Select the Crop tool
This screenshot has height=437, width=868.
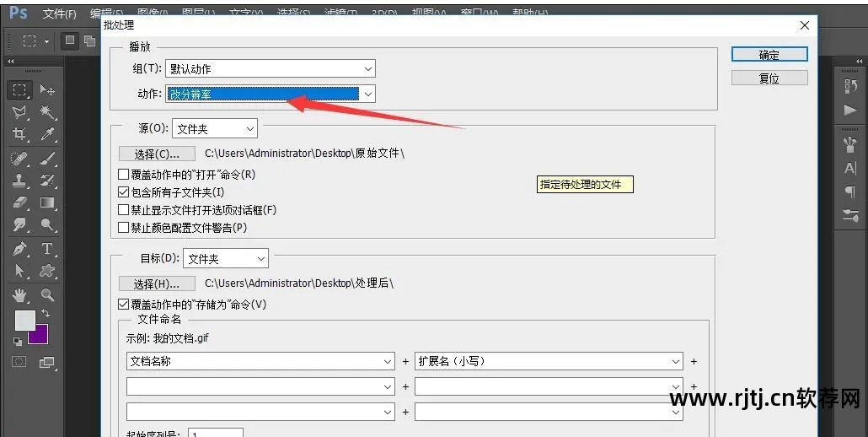(20, 133)
